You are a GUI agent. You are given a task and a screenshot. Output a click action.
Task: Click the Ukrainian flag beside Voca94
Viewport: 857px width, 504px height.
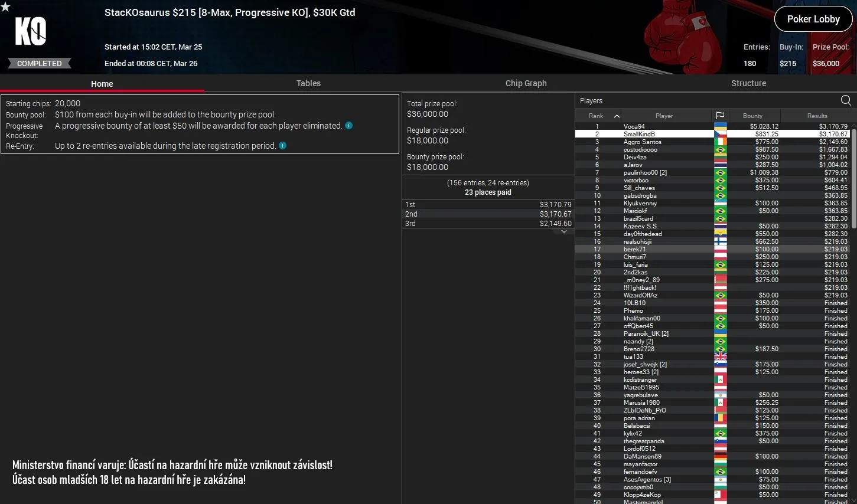721,126
